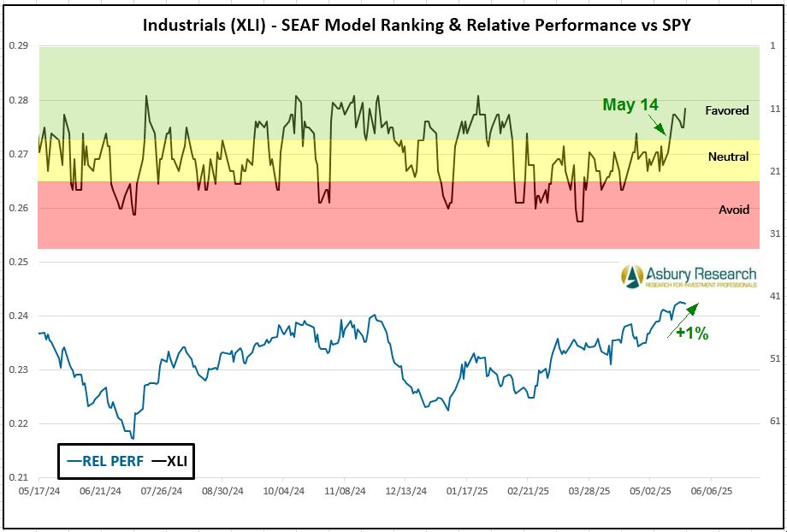
Task: Click the Neutral zone label
Action: tap(728, 157)
